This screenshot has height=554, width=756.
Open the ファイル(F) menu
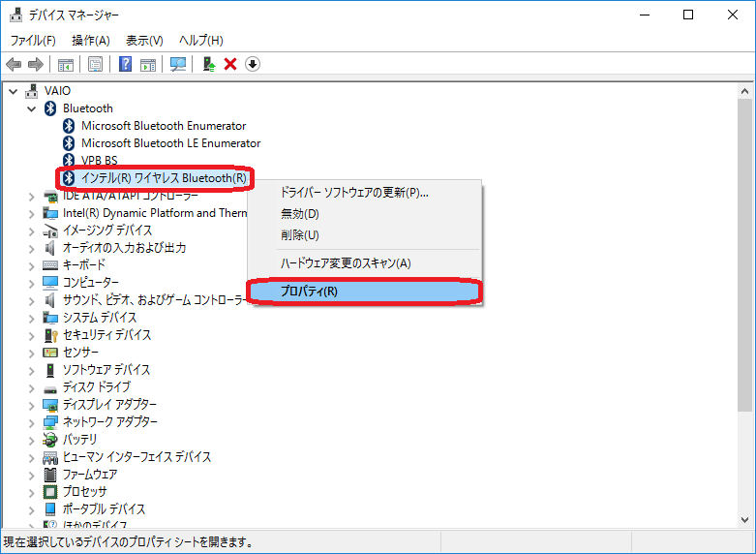(x=33, y=41)
